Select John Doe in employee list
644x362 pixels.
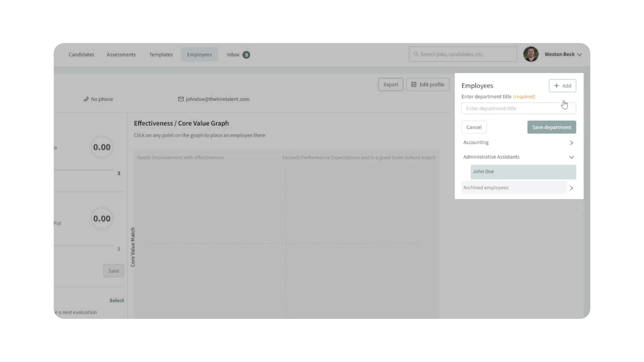(x=523, y=172)
